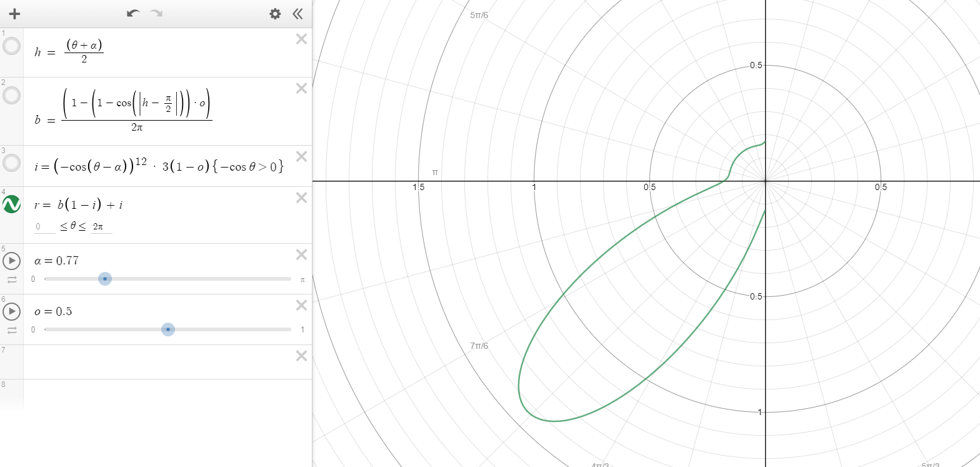Click the π axis label

click(x=435, y=172)
